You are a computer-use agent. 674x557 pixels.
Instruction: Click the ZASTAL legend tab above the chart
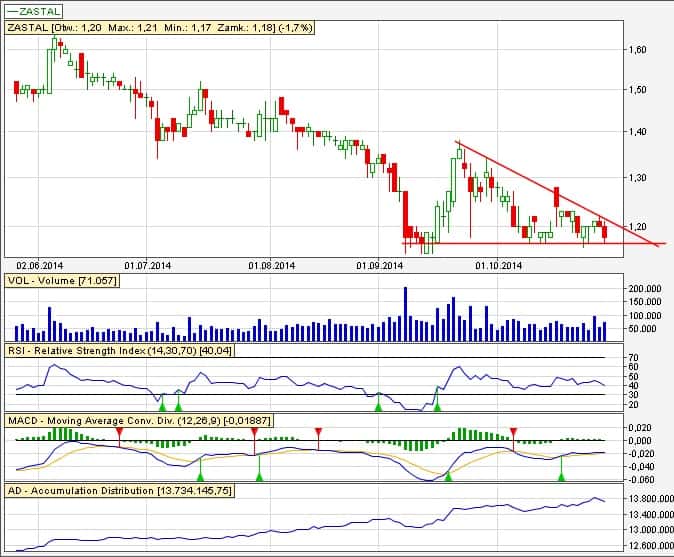tap(35, 12)
